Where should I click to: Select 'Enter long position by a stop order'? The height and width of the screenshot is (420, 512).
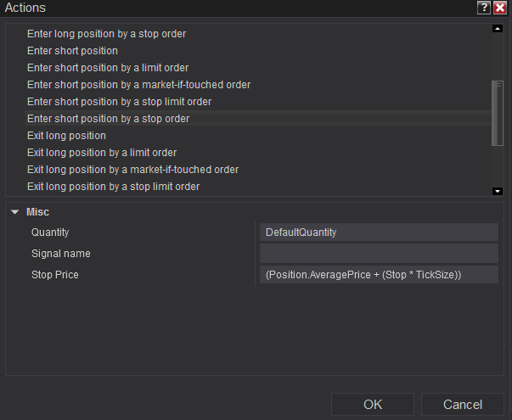click(x=107, y=34)
